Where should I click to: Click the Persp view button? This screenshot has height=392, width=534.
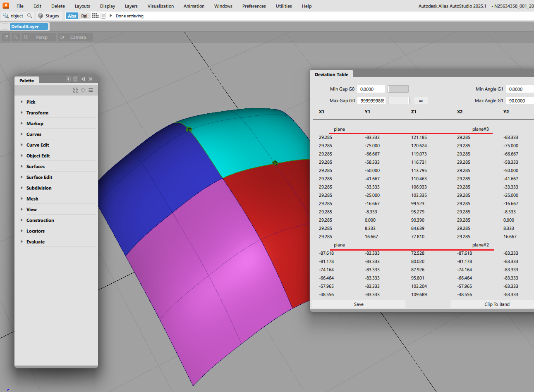coord(42,37)
